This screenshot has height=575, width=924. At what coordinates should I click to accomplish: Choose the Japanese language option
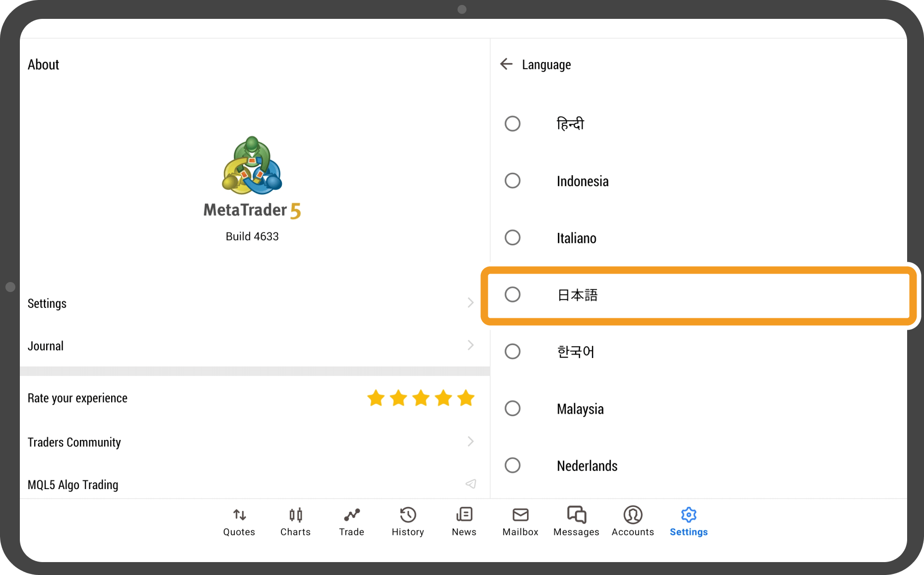pyautogui.click(x=513, y=295)
